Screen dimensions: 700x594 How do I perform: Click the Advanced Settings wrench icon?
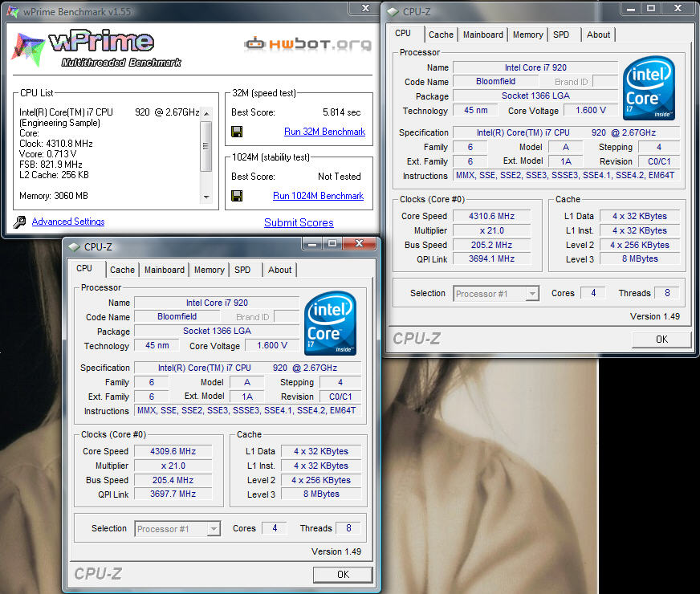pos(19,222)
